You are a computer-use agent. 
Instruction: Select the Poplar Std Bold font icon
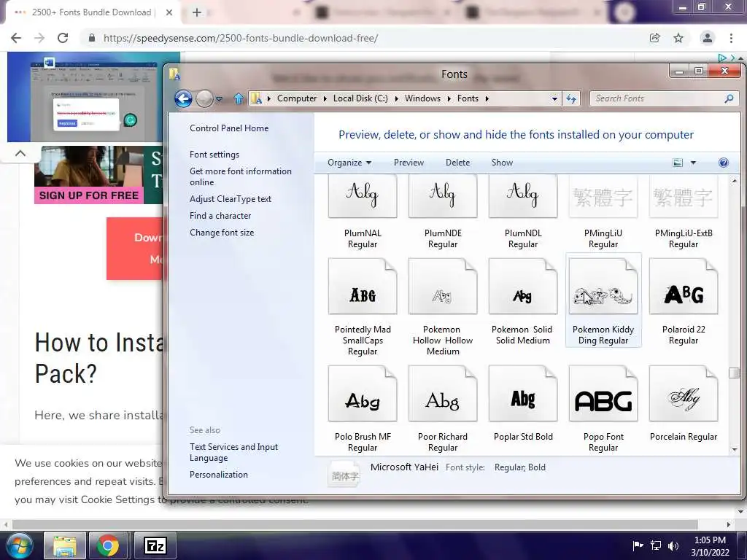pyautogui.click(x=522, y=394)
